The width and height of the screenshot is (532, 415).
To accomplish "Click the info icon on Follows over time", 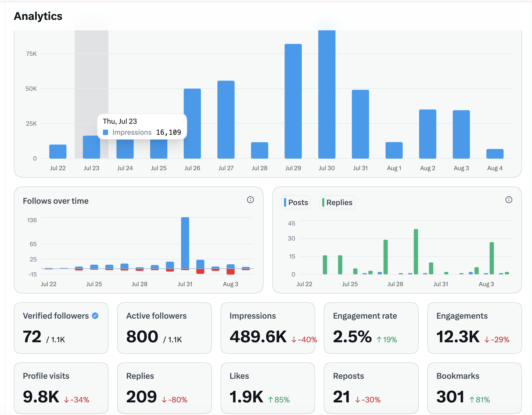I will tap(250, 200).
